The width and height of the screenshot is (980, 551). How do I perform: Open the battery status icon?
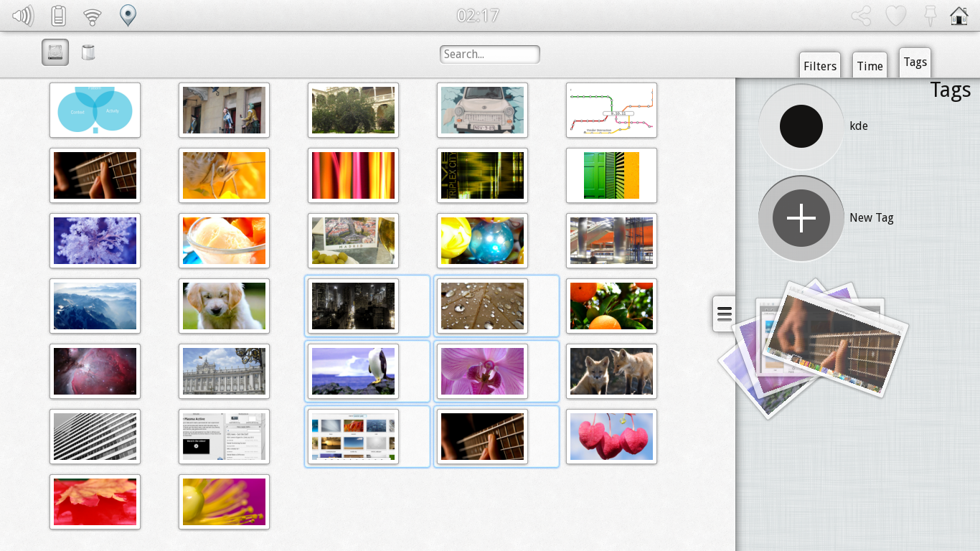click(x=59, y=15)
